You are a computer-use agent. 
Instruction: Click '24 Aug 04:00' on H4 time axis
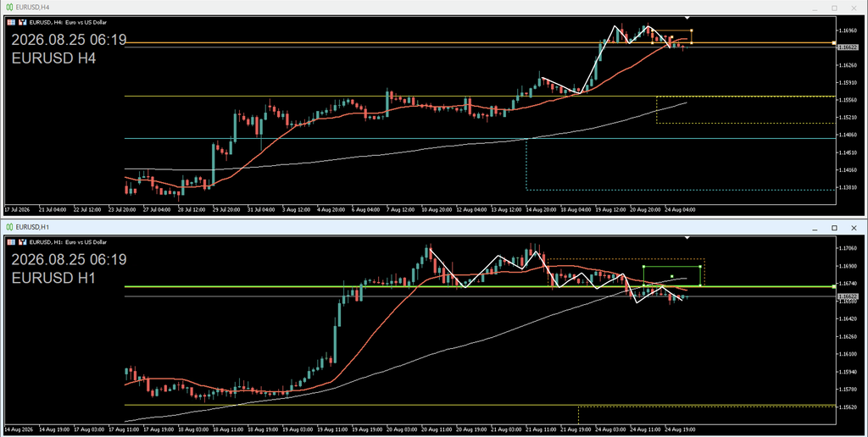tap(680, 210)
